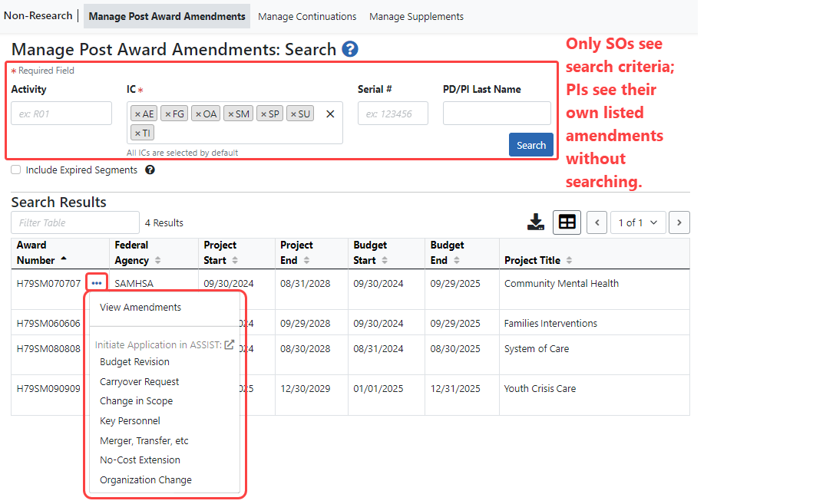Open help for Manage Post Award Amendments

coord(349,49)
